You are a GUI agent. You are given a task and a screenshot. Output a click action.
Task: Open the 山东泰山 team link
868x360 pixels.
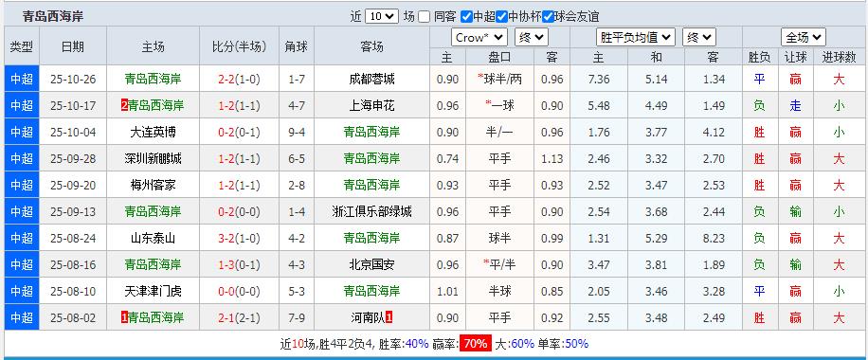click(153, 238)
